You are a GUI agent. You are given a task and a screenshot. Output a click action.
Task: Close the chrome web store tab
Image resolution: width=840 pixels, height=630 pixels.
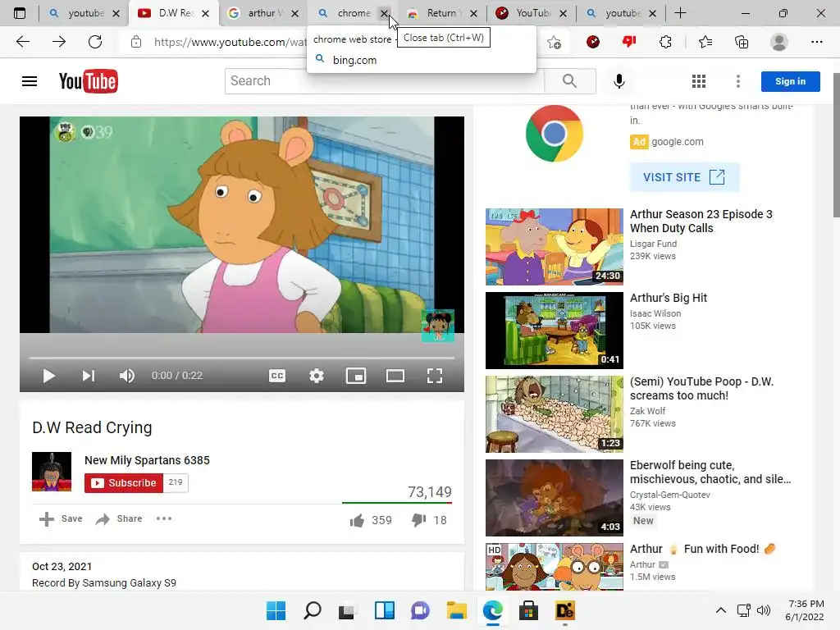coord(385,13)
